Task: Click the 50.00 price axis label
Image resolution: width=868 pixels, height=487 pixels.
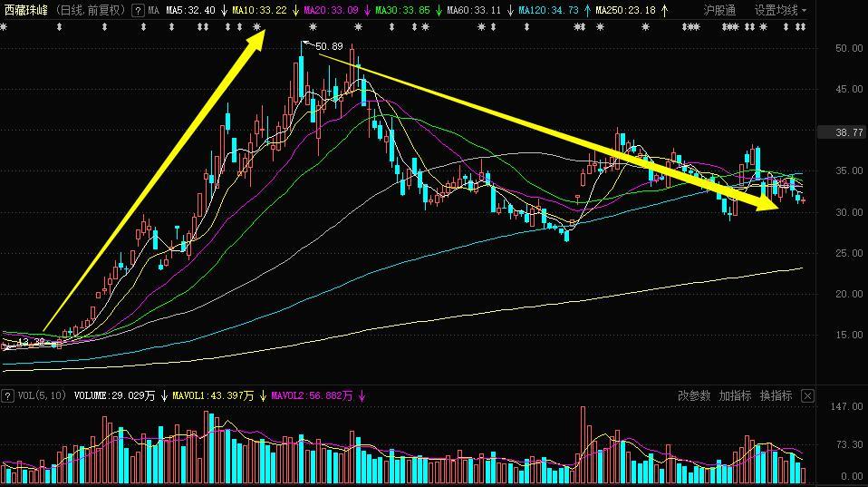Action: point(849,48)
